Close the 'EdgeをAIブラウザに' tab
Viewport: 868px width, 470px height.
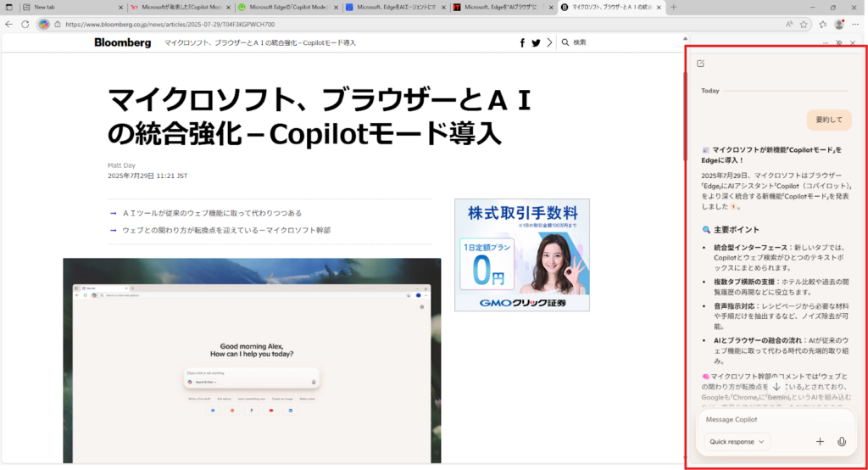pyautogui.click(x=551, y=7)
